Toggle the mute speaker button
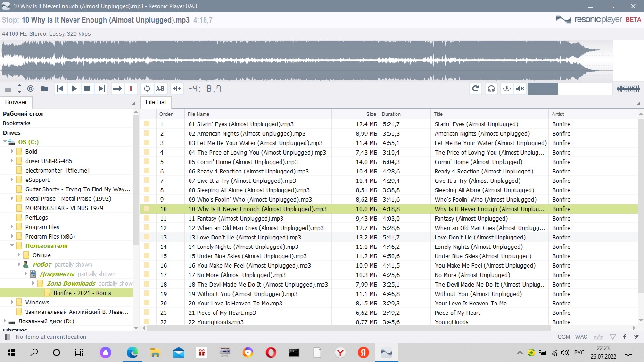The image size is (644, 362). (520, 89)
